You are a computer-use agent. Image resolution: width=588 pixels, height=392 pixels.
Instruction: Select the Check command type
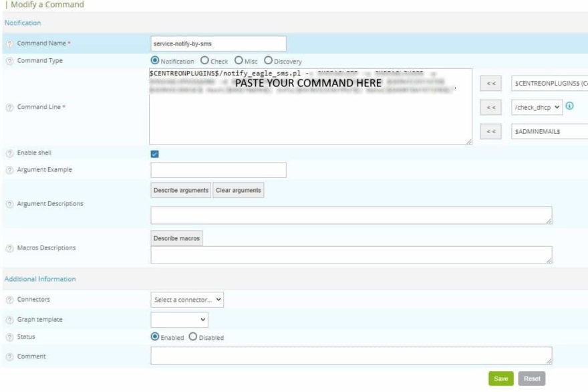pyautogui.click(x=204, y=60)
